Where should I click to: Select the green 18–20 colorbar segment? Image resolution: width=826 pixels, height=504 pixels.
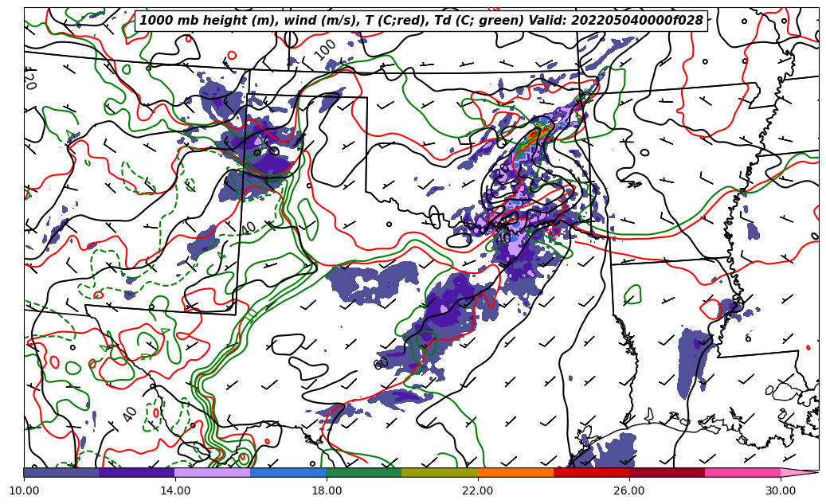click(x=363, y=472)
